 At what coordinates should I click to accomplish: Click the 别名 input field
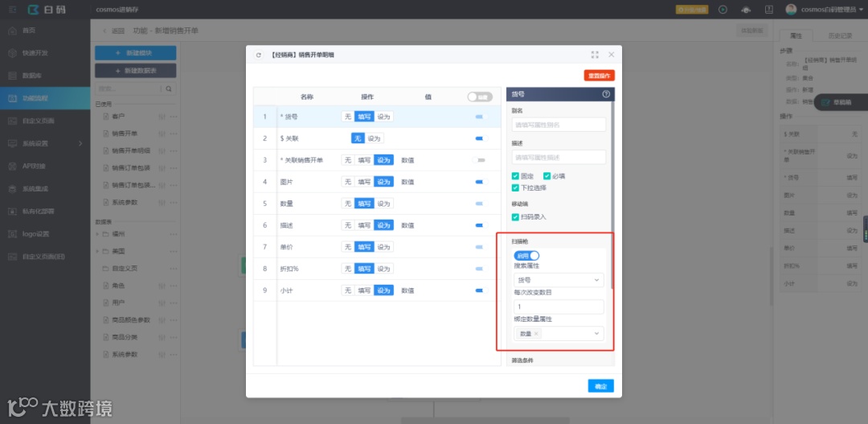(x=559, y=126)
